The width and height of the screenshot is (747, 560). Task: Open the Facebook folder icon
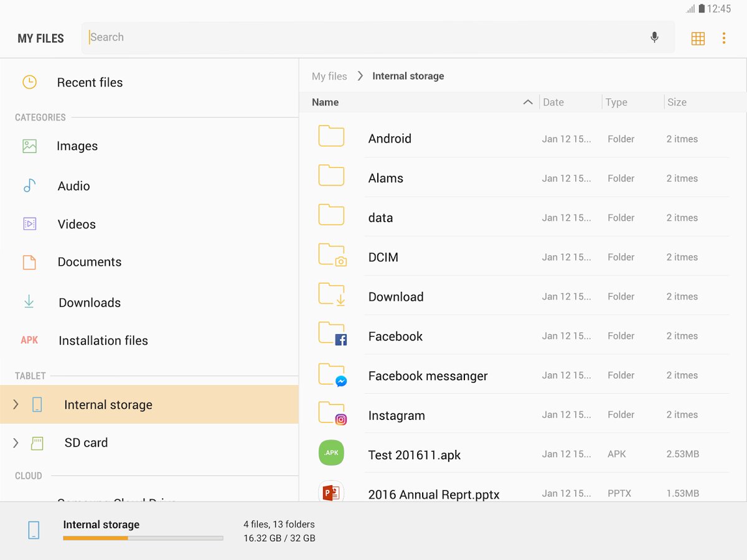click(332, 334)
